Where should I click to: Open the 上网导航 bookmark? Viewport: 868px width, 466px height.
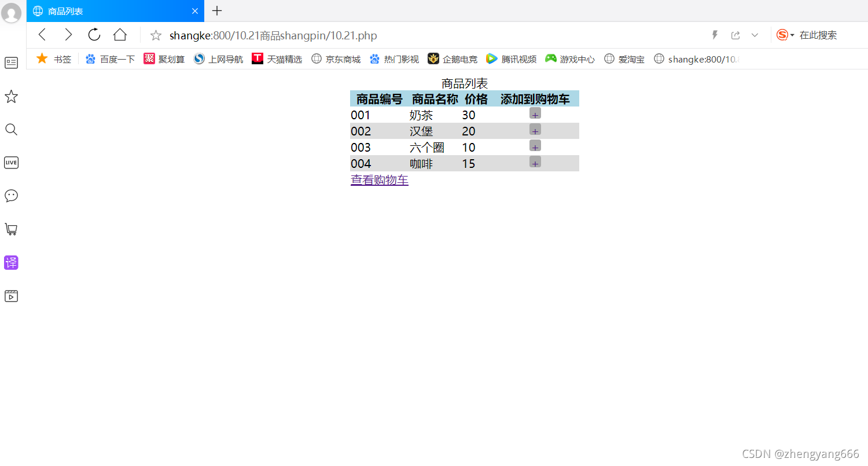click(218, 58)
